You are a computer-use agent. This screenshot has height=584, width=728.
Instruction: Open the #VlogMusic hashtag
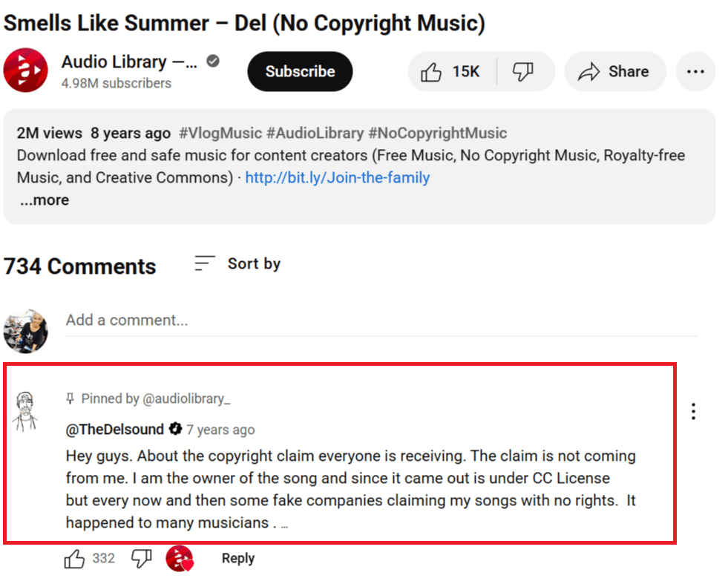tap(220, 134)
